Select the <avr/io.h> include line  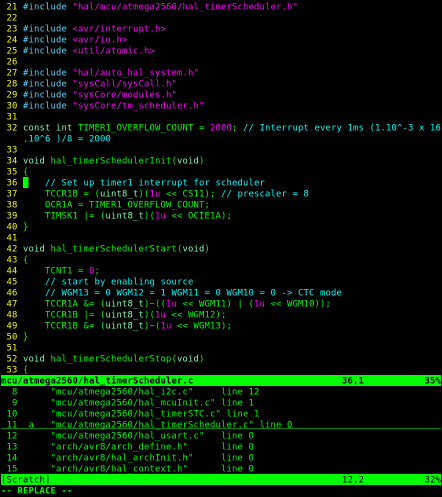[x=75, y=39]
